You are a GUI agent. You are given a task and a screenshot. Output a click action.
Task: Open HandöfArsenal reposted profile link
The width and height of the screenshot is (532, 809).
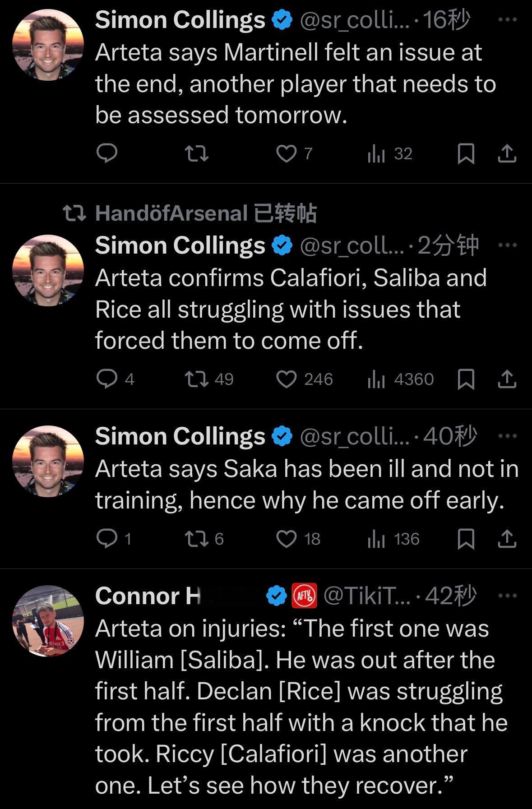171,213
